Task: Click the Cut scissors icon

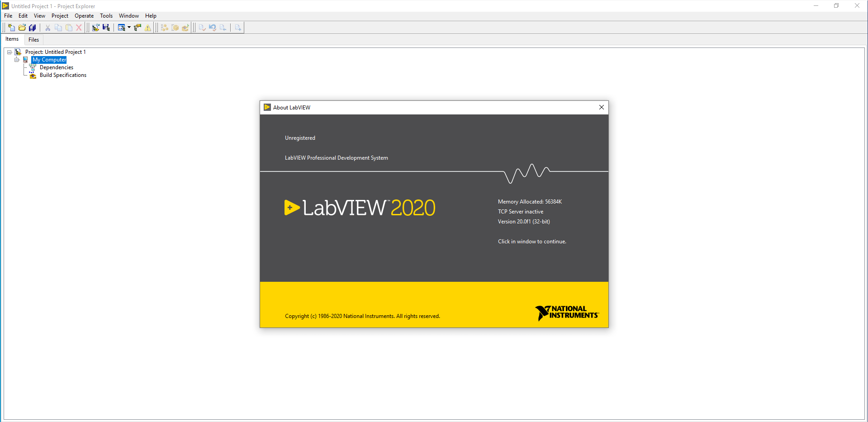Action: 47,28
